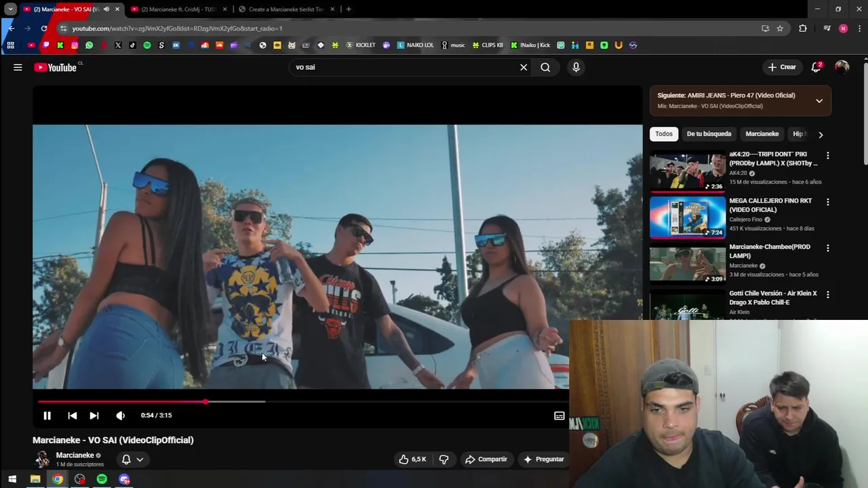Dislike the video with thumbs-down

tap(443, 459)
